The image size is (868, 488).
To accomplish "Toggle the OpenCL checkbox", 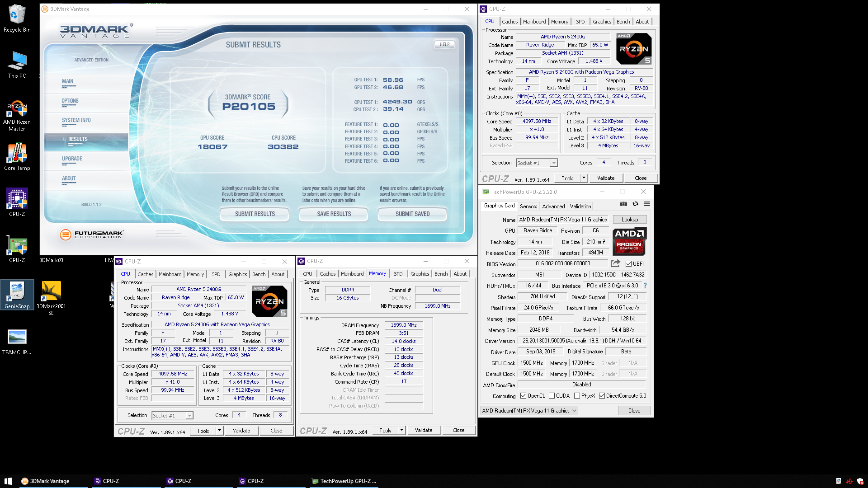I will point(523,396).
